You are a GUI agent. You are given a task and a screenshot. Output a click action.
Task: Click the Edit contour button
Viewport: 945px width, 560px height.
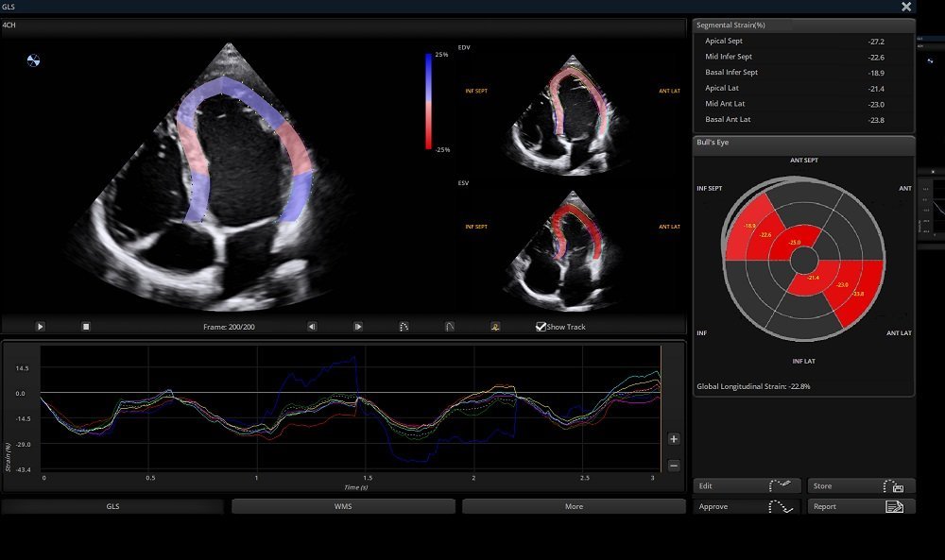click(x=747, y=486)
